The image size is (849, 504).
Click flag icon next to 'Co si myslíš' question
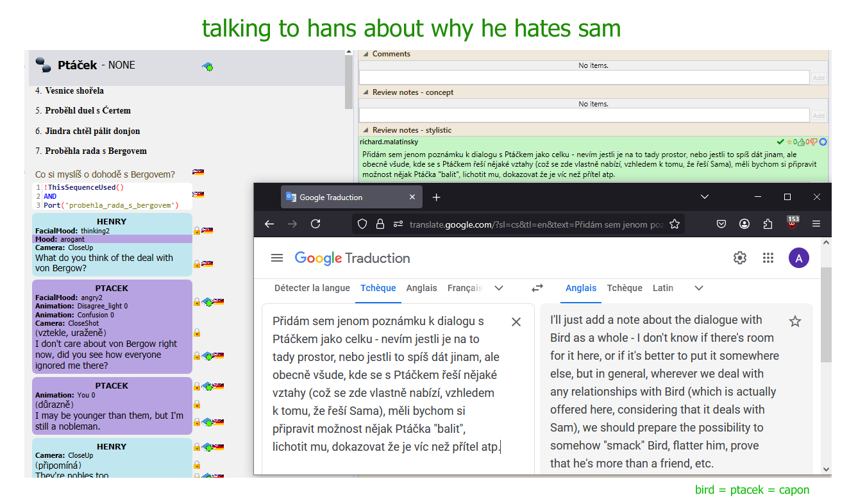(x=198, y=172)
